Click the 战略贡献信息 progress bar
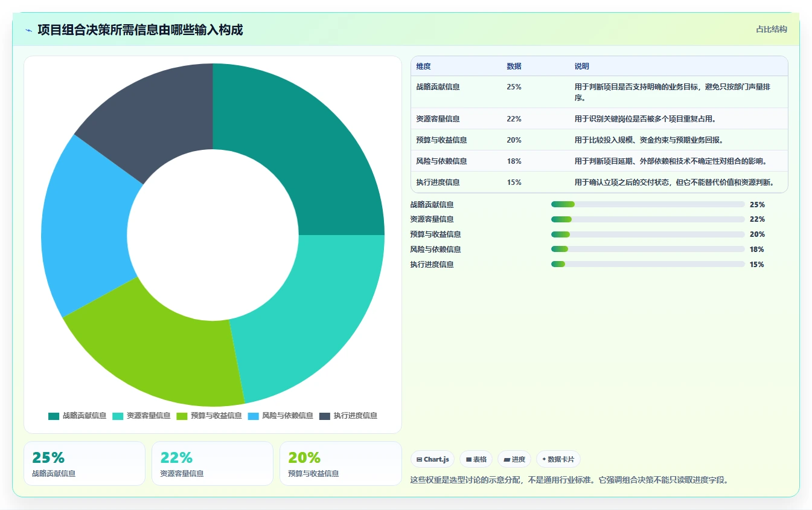 pyautogui.click(x=648, y=204)
